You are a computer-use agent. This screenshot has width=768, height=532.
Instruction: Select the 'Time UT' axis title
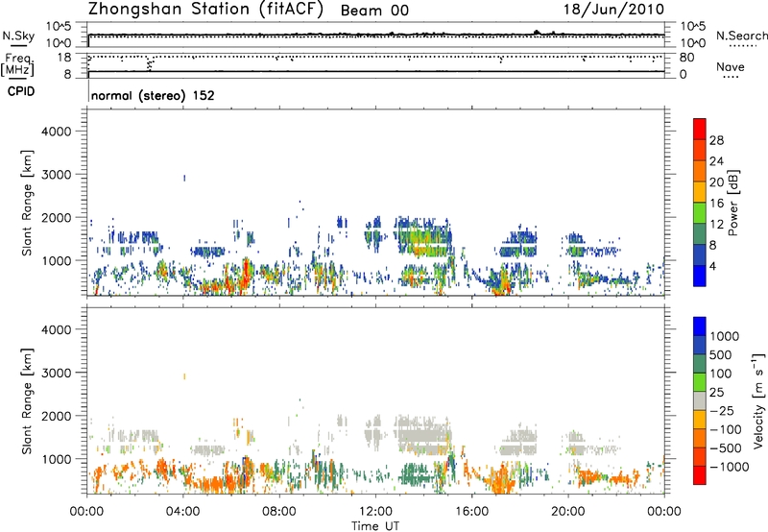(375, 526)
